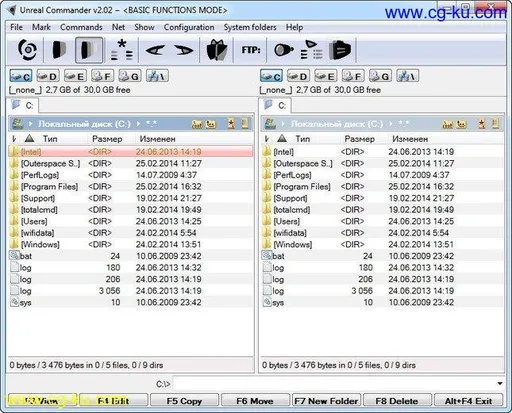Image resolution: width=512 pixels, height=413 pixels.
Task: Open command line history dropdown arrow
Action: pyautogui.click(x=500, y=384)
